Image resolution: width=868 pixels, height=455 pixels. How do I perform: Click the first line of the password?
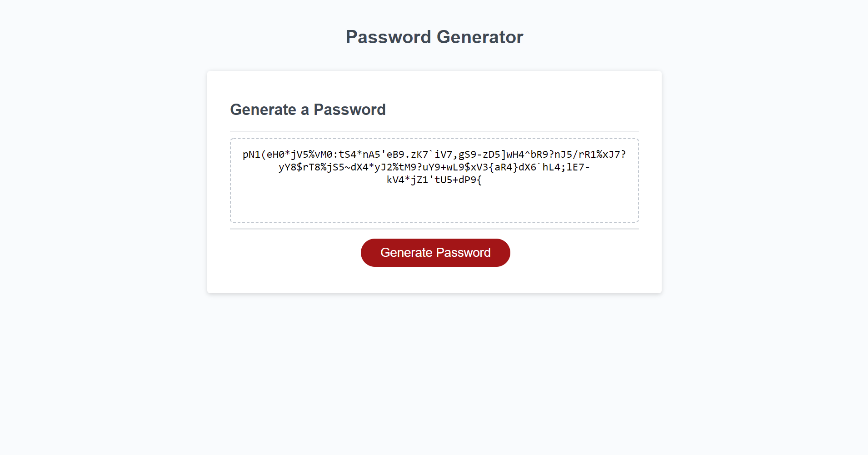click(x=434, y=155)
